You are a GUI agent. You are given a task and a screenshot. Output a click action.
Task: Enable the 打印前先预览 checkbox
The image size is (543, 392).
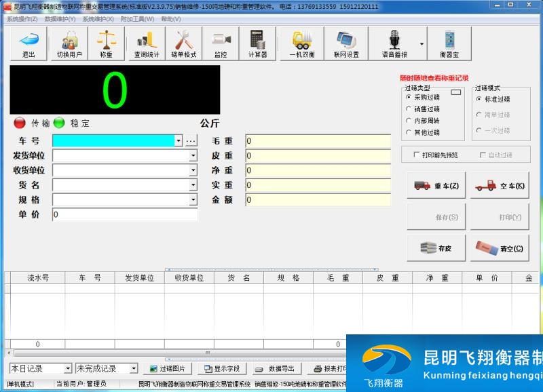[x=417, y=155]
